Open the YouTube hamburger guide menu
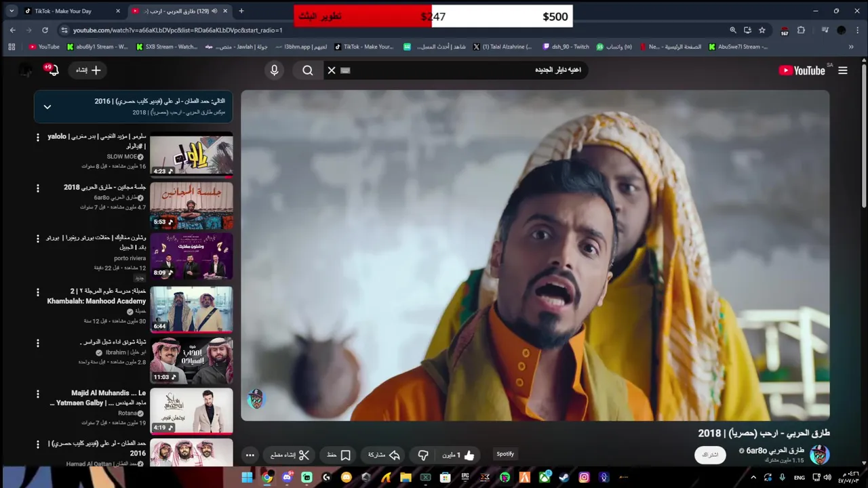This screenshot has height=488, width=868. click(842, 70)
